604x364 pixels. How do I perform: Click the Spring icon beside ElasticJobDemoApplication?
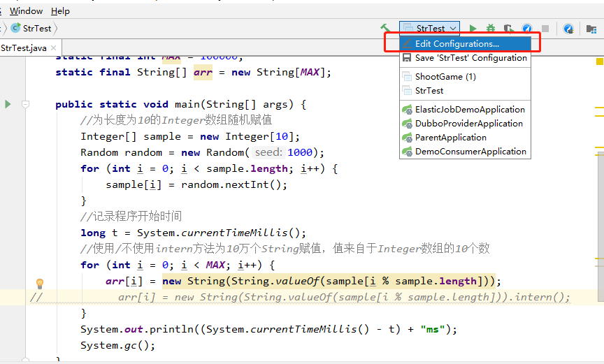tap(407, 110)
